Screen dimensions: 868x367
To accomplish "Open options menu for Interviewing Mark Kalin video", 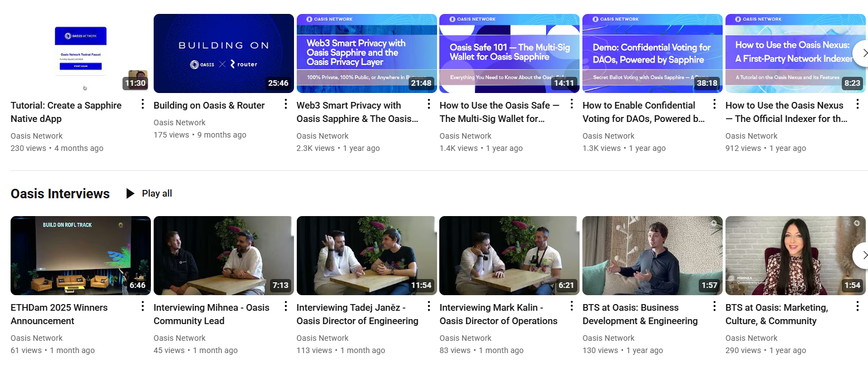I will (x=572, y=306).
